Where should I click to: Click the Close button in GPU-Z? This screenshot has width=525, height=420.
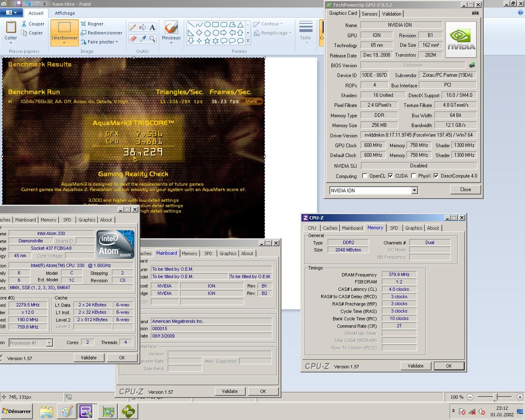(x=466, y=189)
